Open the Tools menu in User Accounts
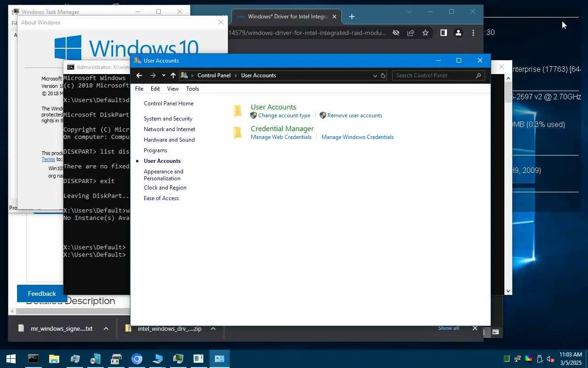Screen dimensions: 588x368 click(x=192, y=89)
